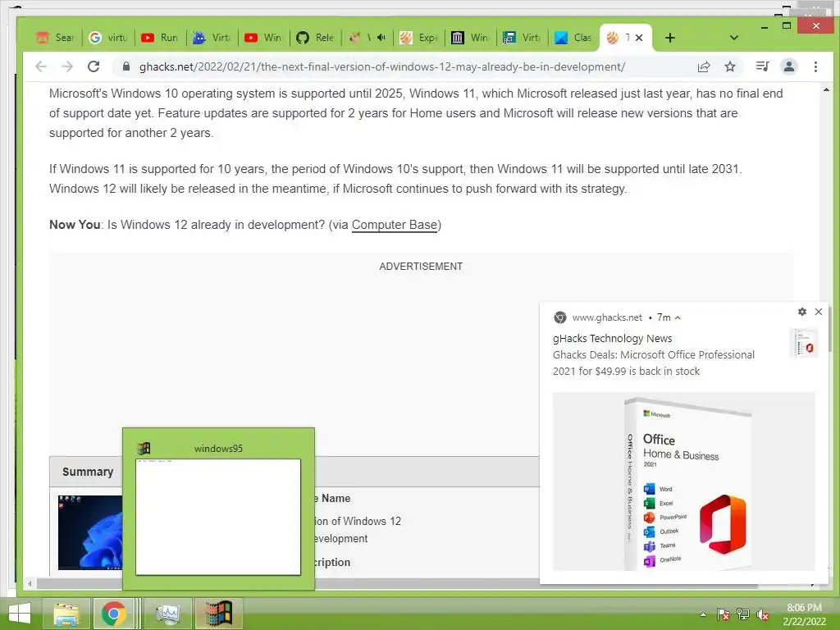
Task: Click the windows95 preview title
Action: point(218,449)
